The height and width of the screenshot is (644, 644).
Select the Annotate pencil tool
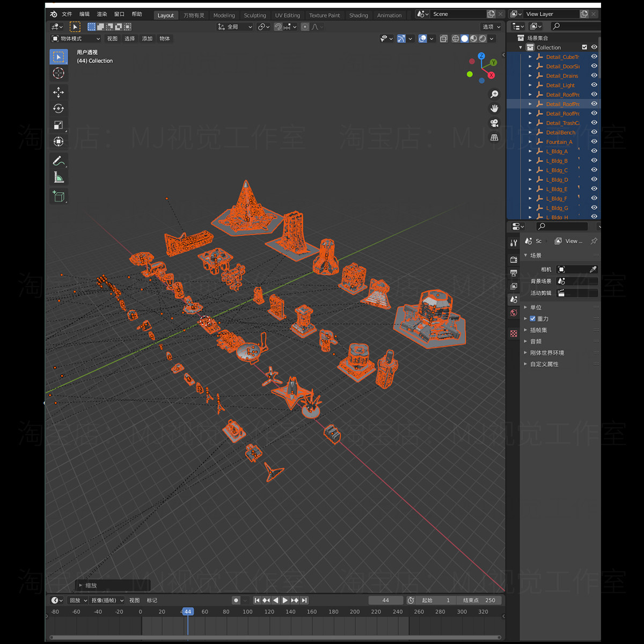coord(58,161)
